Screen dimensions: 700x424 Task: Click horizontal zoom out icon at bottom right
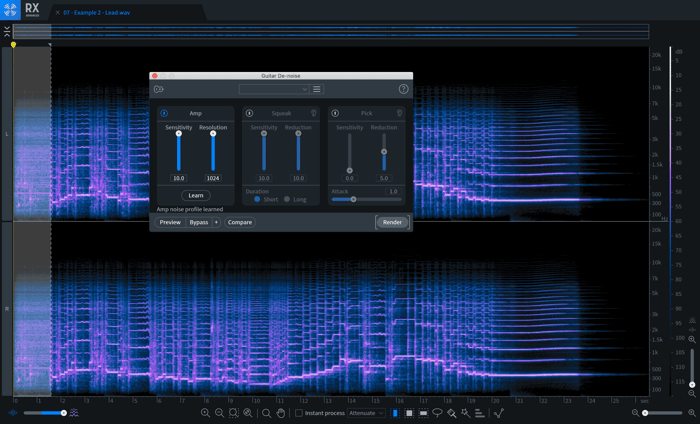click(635, 413)
